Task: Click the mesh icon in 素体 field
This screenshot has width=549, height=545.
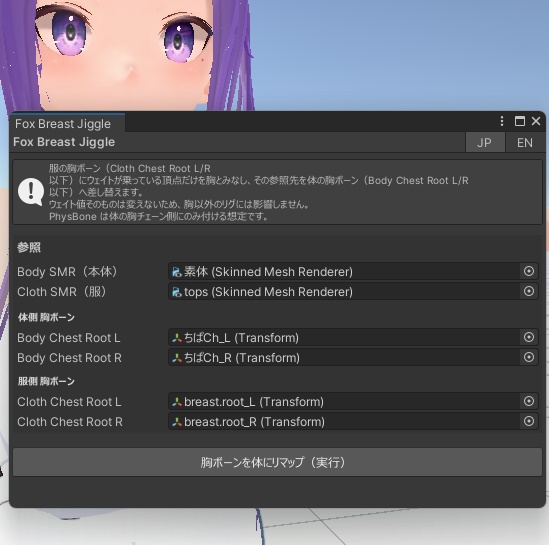Action: click(176, 272)
